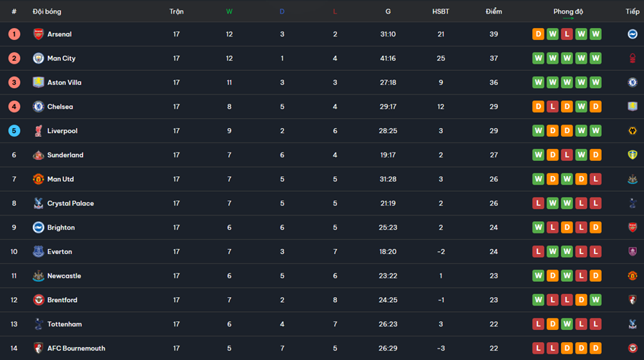Click the Liverpool crest next to its name
Viewport: 644px width, 360px height.
38,131
